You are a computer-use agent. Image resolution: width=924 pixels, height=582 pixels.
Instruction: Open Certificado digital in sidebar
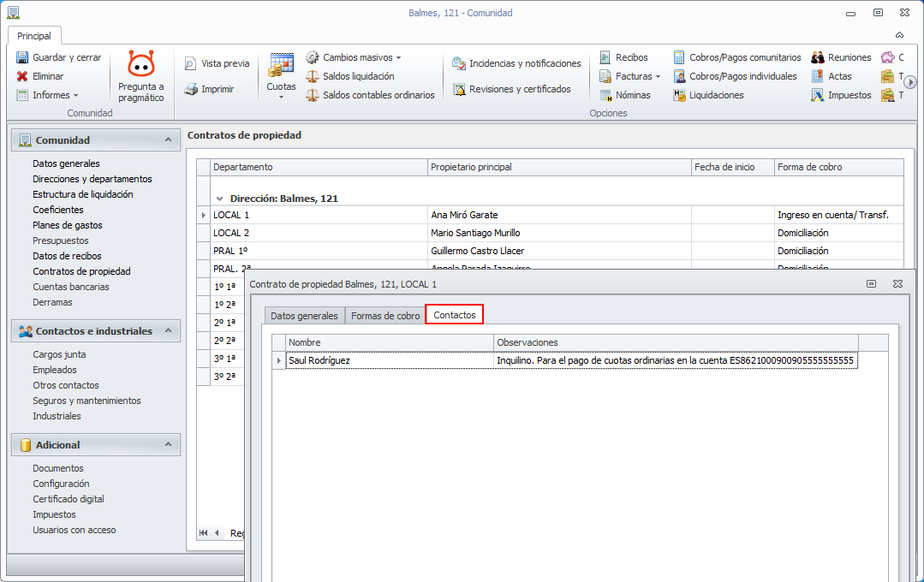[x=69, y=499]
